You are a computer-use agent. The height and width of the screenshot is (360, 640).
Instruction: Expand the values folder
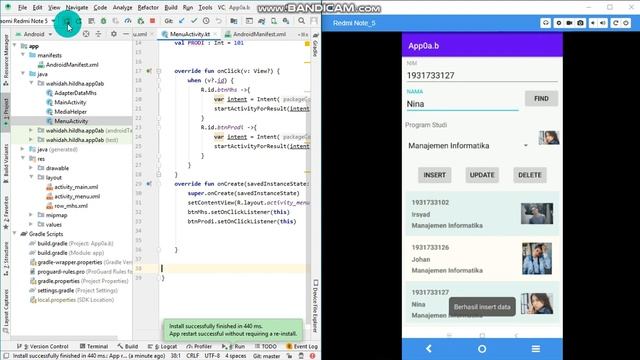click(x=31, y=224)
